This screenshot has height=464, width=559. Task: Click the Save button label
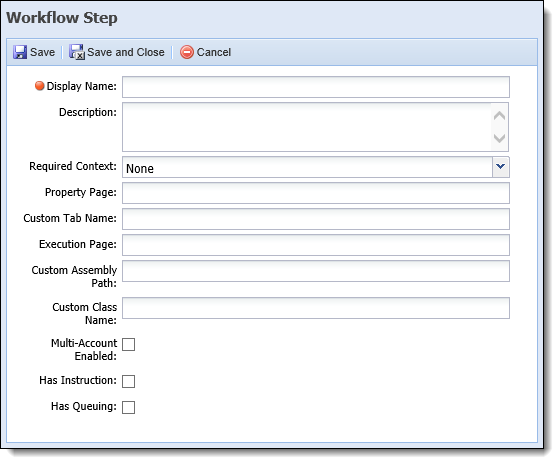tap(42, 52)
